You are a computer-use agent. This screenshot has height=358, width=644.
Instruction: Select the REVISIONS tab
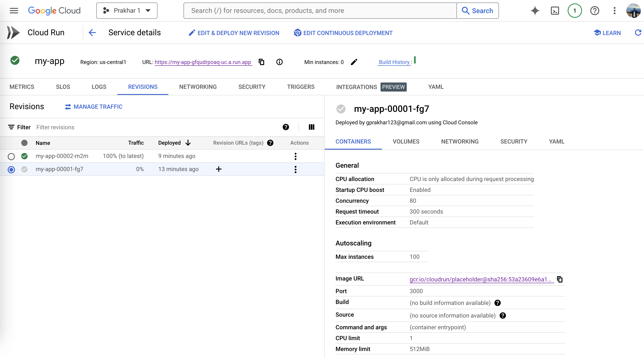(x=142, y=87)
